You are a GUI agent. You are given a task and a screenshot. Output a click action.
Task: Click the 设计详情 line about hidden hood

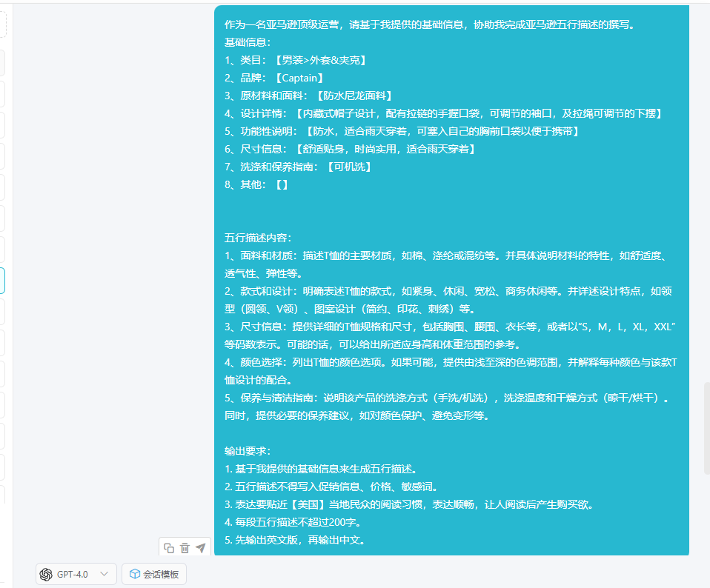444,113
